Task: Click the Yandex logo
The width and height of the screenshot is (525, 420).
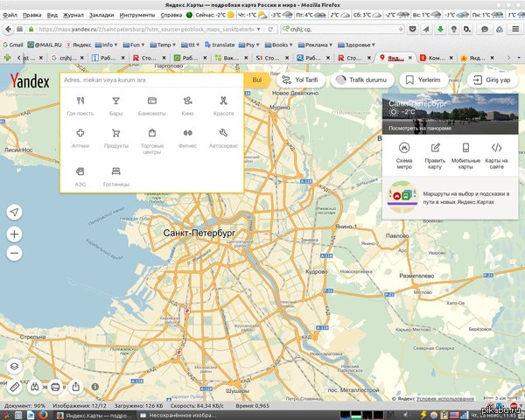Action: click(x=30, y=80)
